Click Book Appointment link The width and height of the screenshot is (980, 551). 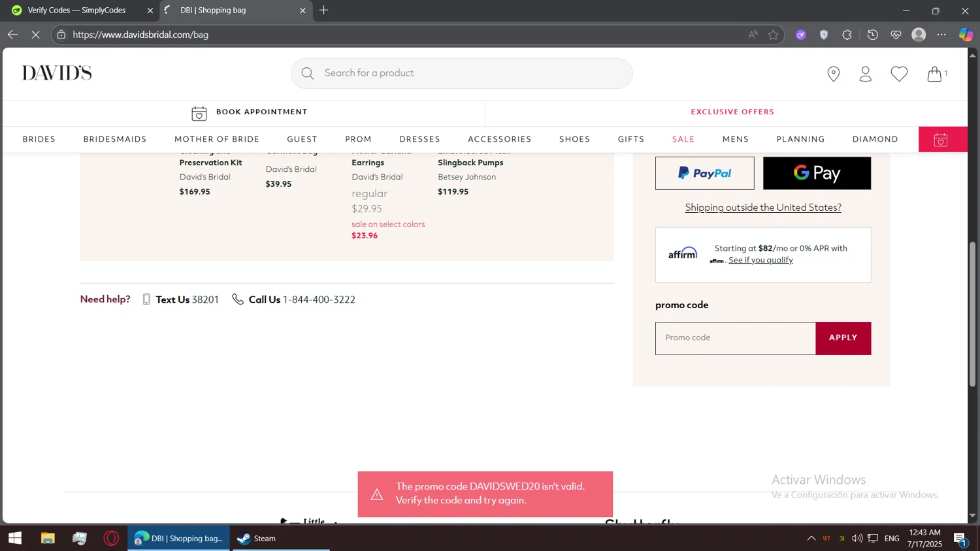(261, 112)
